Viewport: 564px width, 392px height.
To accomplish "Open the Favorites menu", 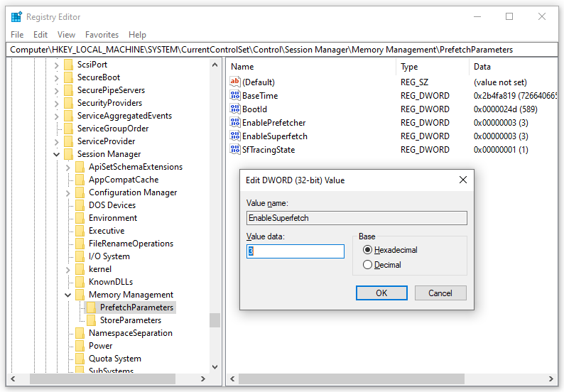I will click(x=102, y=34).
